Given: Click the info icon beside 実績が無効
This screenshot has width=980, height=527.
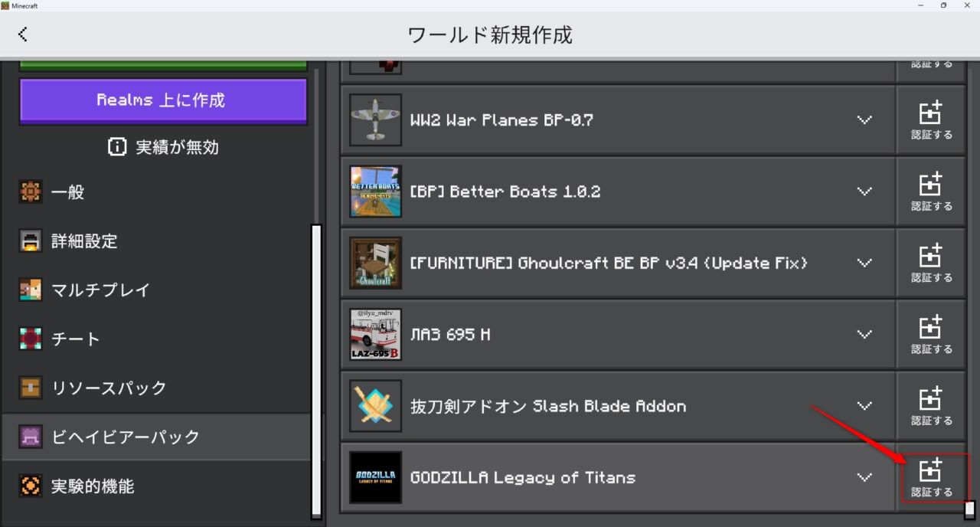Looking at the screenshot, I should coord(117,147).
